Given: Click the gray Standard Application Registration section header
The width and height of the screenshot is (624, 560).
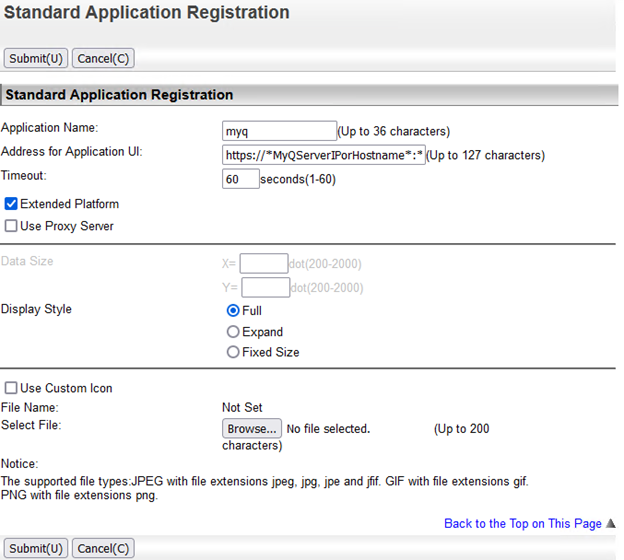Looking at the screenshot, I should (120, 95).
